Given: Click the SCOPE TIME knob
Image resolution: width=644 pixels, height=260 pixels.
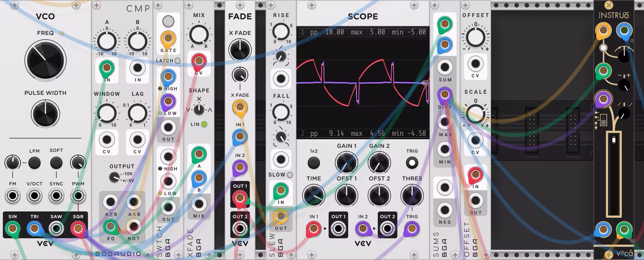Looking at the screenshot, I should coord(313,196).
